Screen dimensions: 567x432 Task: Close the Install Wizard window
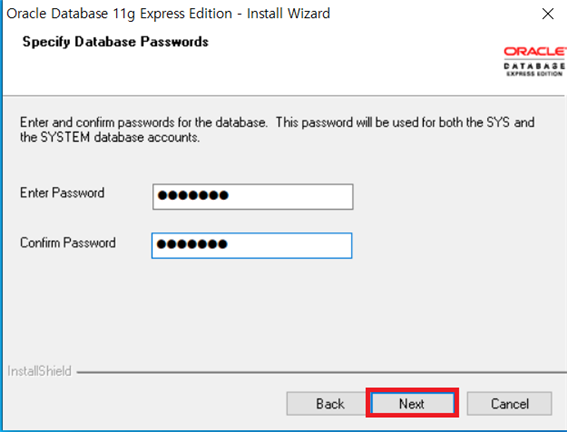pos(548,14)
